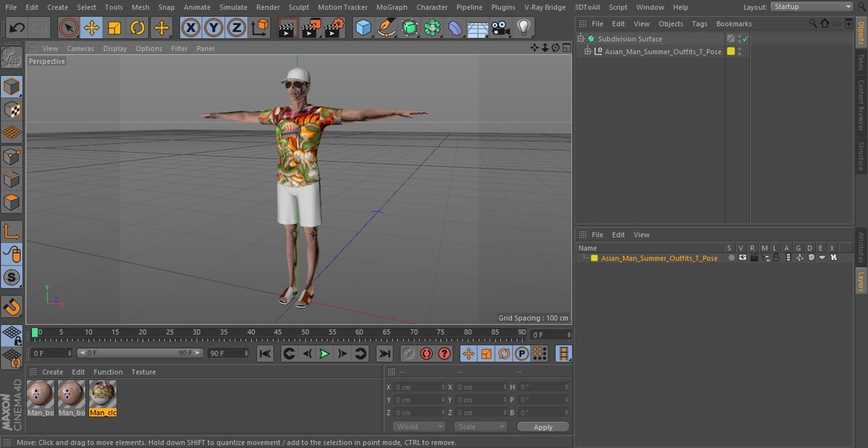
Task: Go to start of animation
Action: 265,354
